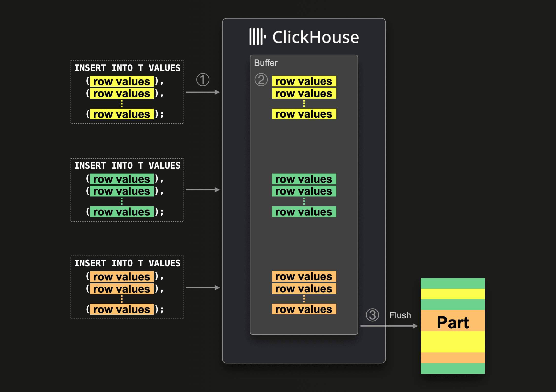Image resolution: width=556 pixels, height=392 pixels.
Task: Select the Buffer label
Action: 266,63
